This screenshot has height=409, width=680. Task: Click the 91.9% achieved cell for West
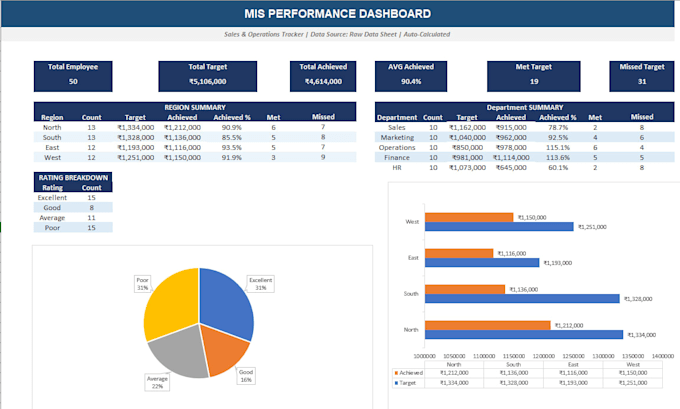[232, 157]
